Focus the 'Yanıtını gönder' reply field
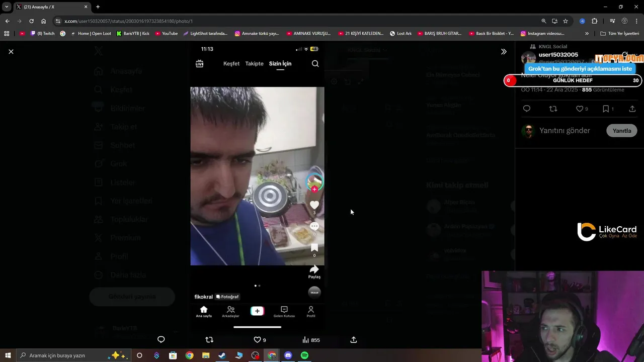The width and height of the screenshot is (644, 362). tap(565, 131)
